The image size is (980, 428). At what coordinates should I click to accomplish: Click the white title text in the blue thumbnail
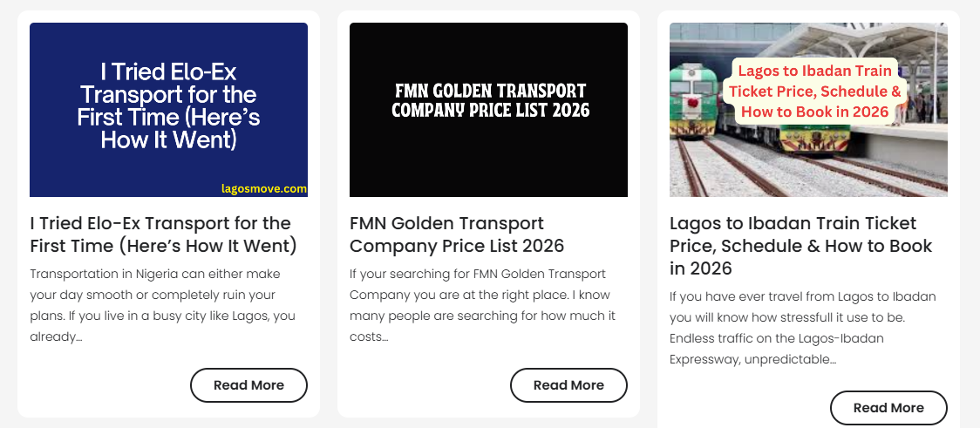point(169,105)
